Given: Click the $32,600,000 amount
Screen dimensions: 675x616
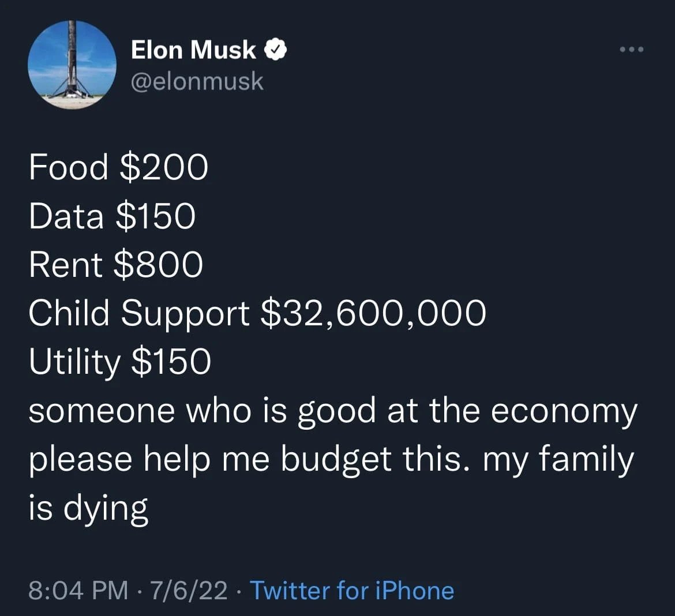Looking at the screenshot, I should point(374,314).
